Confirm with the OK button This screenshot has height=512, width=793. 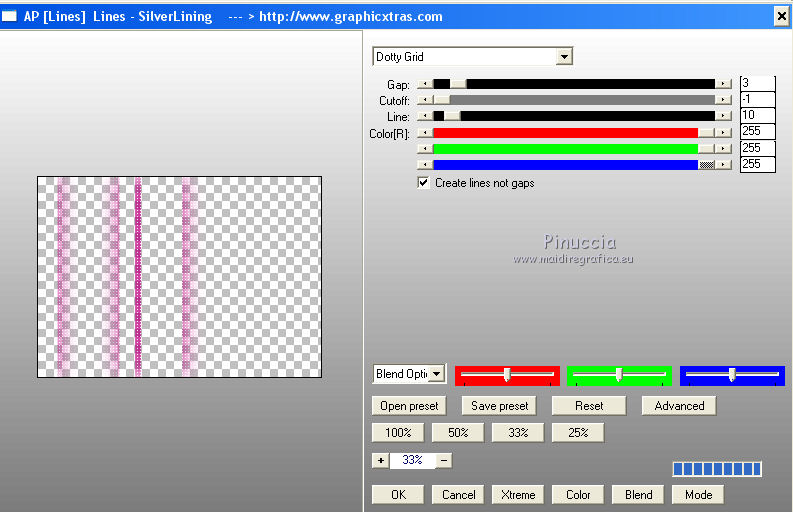click(398, 495)
